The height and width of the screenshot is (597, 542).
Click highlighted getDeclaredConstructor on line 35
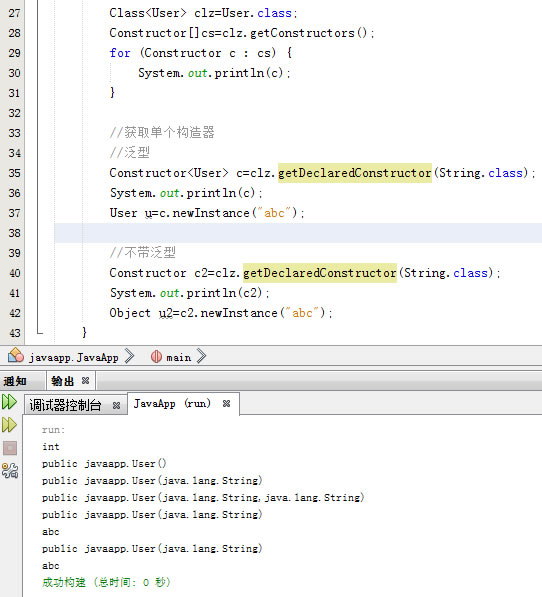tap(355, 173)
